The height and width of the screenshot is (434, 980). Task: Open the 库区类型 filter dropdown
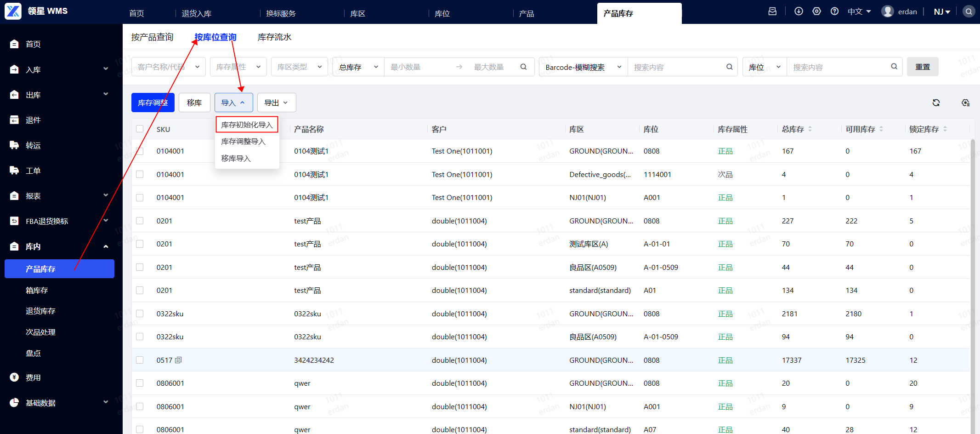coord(299,67)
